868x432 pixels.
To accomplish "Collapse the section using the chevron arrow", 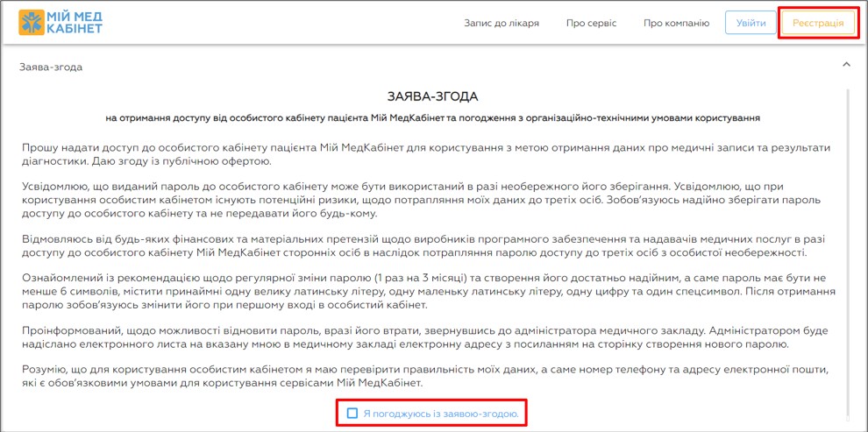I will [846, 65].
